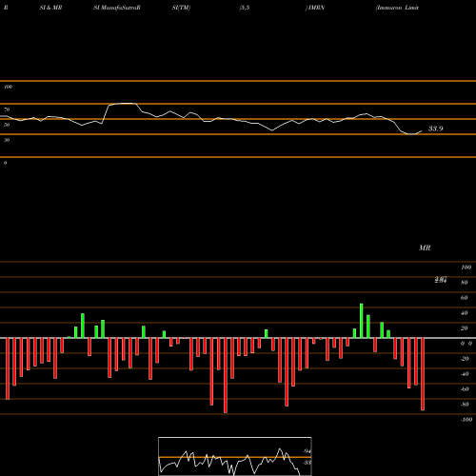Click the 'Immuron Limit' company name text
The width and height of the screenshot is (476, 476).
[x=397, y=8]
